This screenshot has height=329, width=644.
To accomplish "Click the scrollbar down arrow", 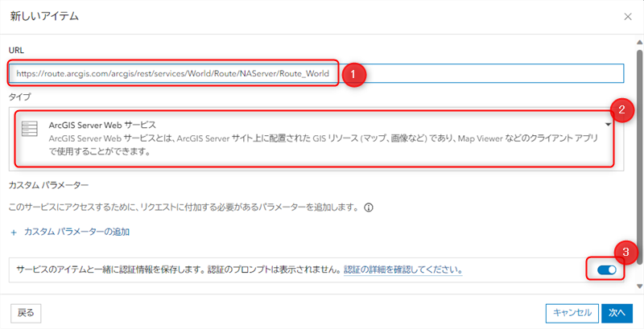I will (638, 286).
